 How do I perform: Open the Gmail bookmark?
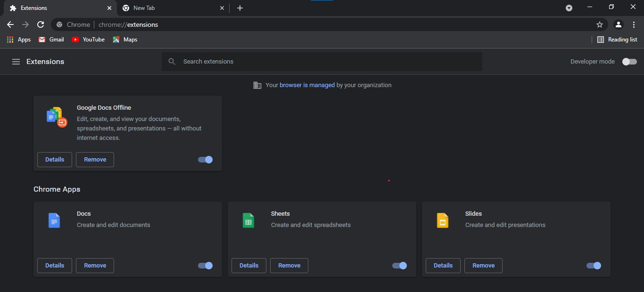pos(51,40)
